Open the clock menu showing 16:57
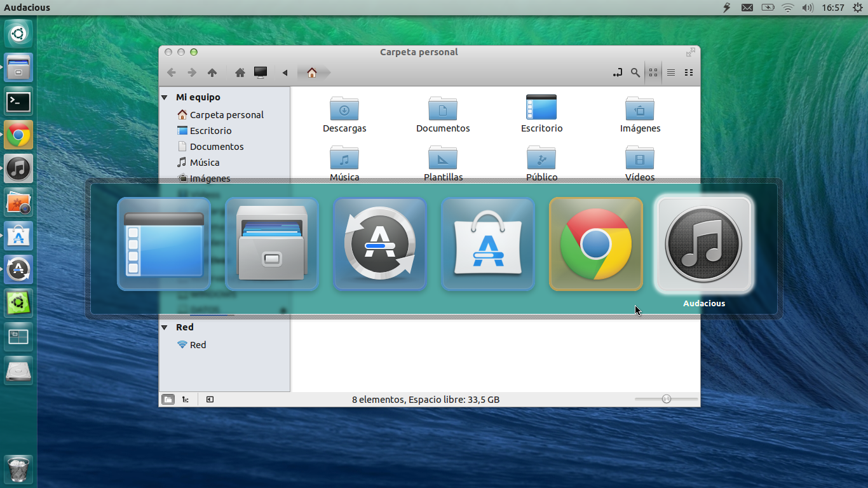The width and height of the screenshot is (868, 488). click(x=832, y=8)
